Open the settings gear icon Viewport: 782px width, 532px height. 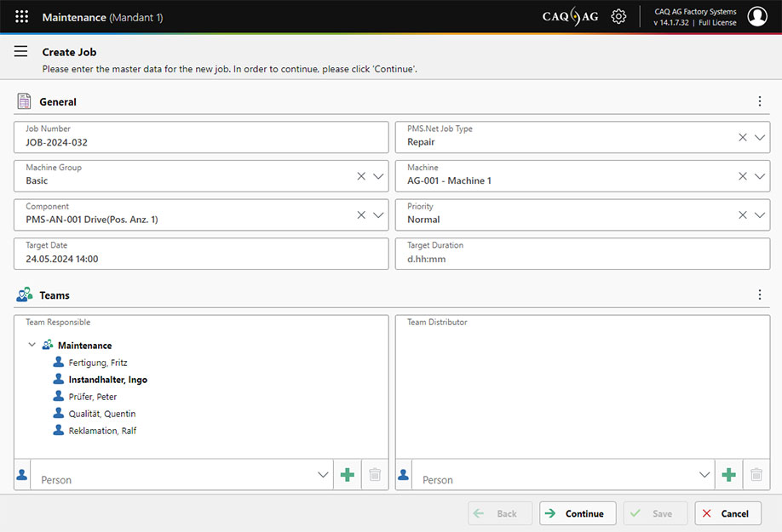click(x=618, y=17)
